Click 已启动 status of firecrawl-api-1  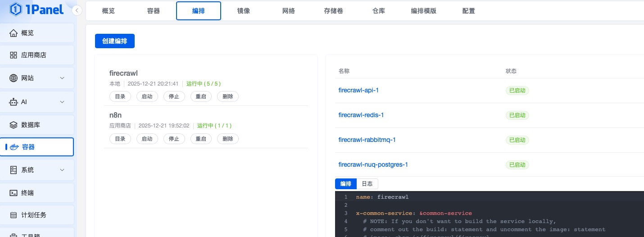(x=517, y=90)
